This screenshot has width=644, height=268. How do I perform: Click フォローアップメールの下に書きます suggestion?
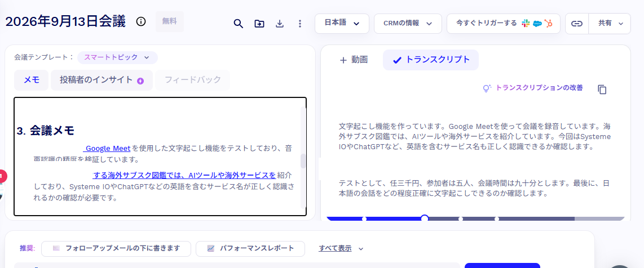[116, 249]
